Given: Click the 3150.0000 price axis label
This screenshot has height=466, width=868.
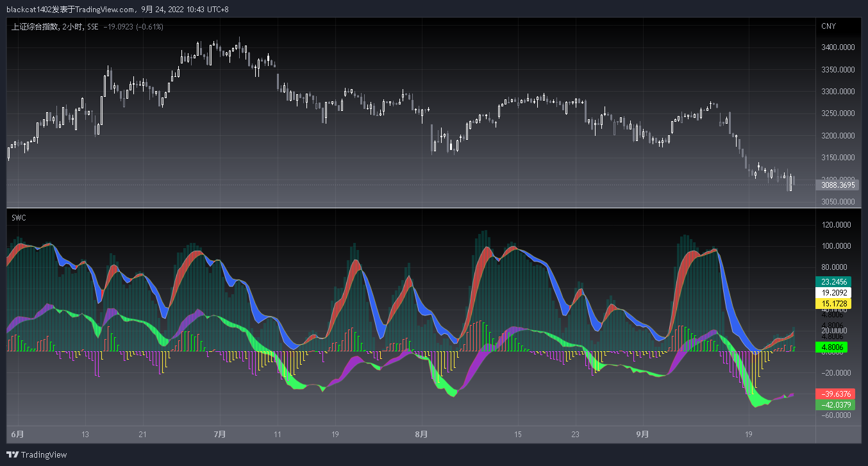Looking at the screenshot, I should (838, 158).
